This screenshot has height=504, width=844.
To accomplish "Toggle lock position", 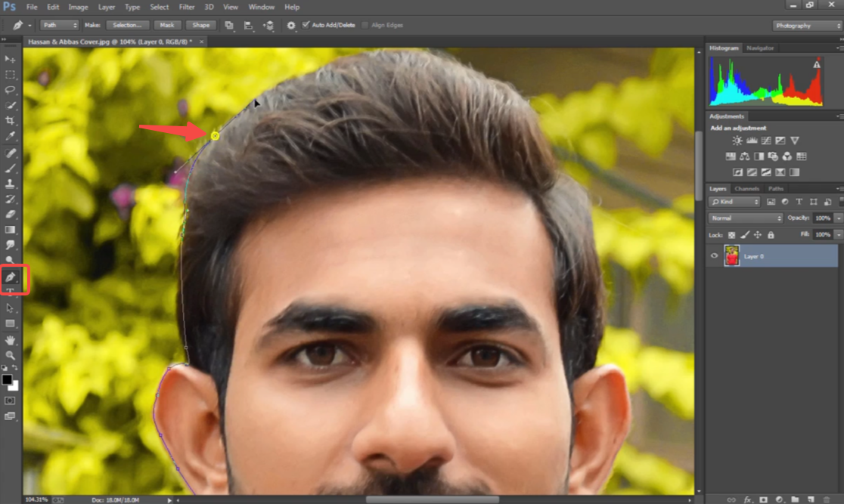I will pos(758,235).
